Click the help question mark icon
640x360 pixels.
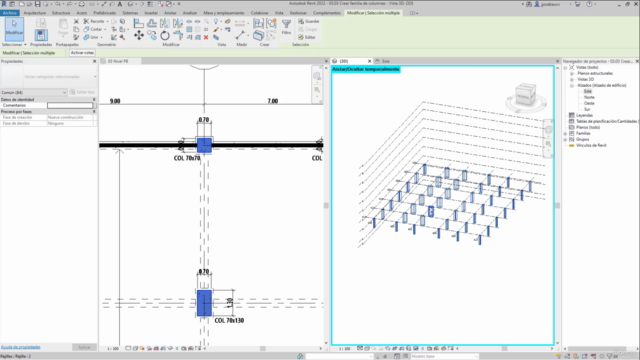(x=589, y=4)
